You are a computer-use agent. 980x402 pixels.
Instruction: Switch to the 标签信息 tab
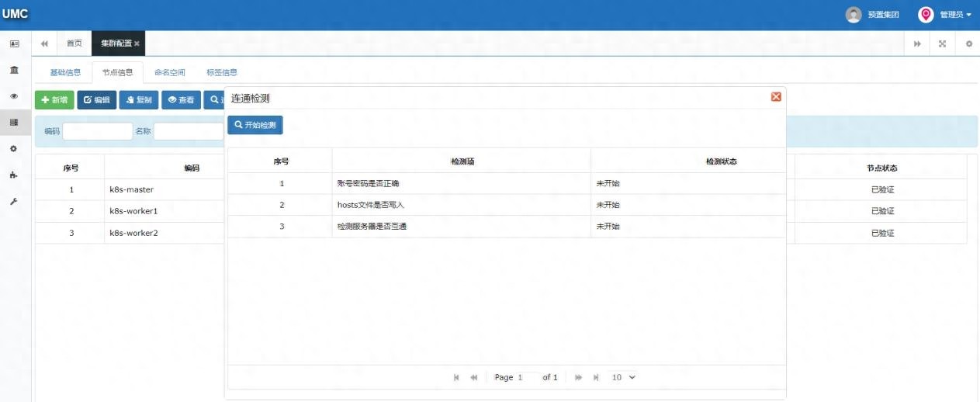coord(221,73)
